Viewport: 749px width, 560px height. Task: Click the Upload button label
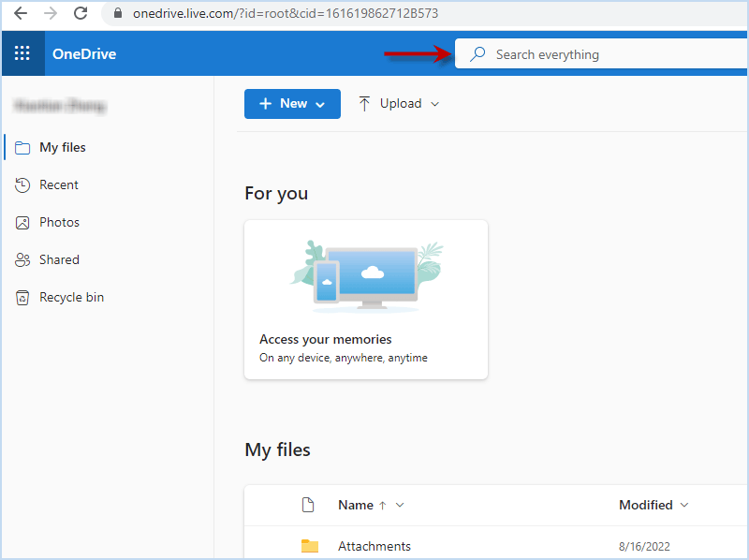(401, 104)
